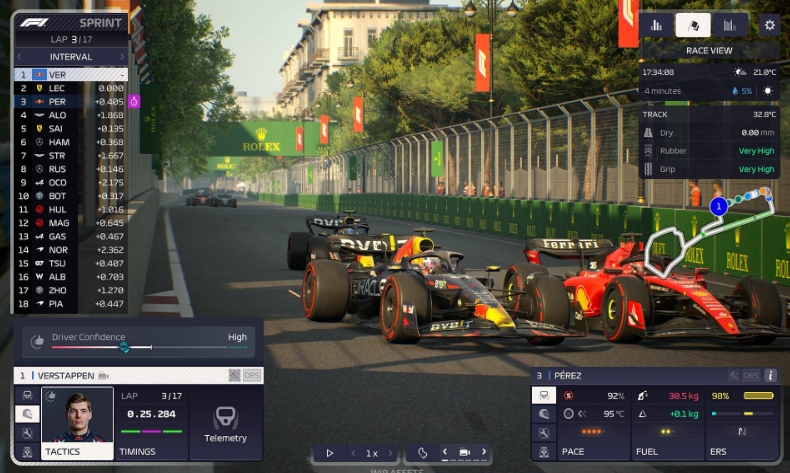Open Pérez's info button
The height and width of the screenshot is (473, 790).
coord(770,375)
